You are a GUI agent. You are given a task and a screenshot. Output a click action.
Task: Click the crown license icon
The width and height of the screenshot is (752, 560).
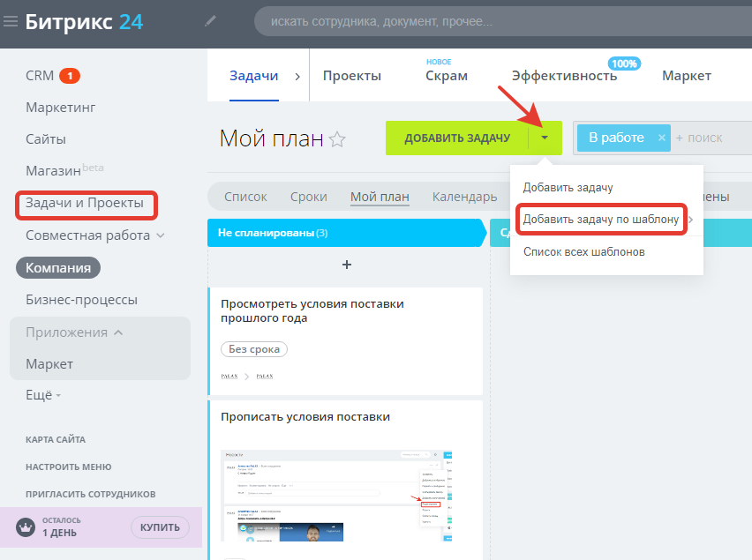25,527
